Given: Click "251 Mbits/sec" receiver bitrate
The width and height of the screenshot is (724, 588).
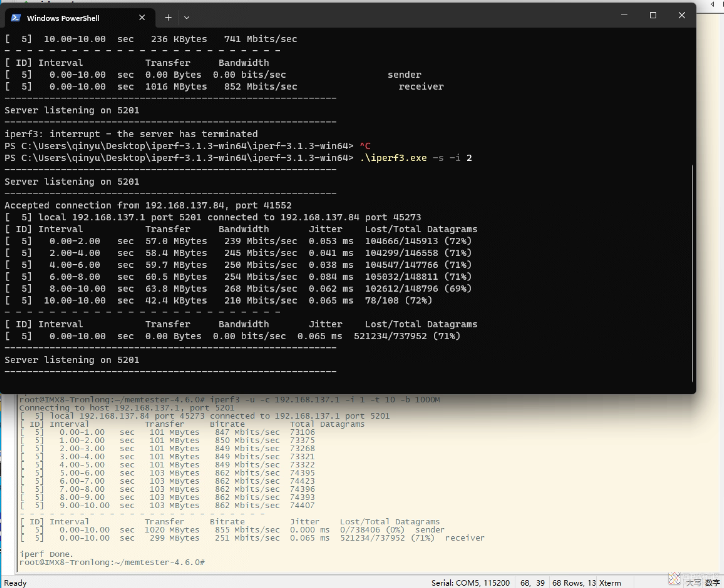Looking at the screenshot, I should click(247, 538).
